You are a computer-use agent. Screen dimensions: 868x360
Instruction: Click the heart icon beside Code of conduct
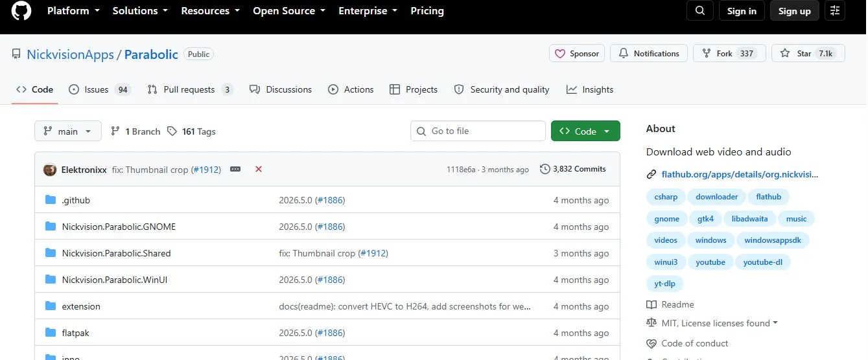click(x=651, y=343)
